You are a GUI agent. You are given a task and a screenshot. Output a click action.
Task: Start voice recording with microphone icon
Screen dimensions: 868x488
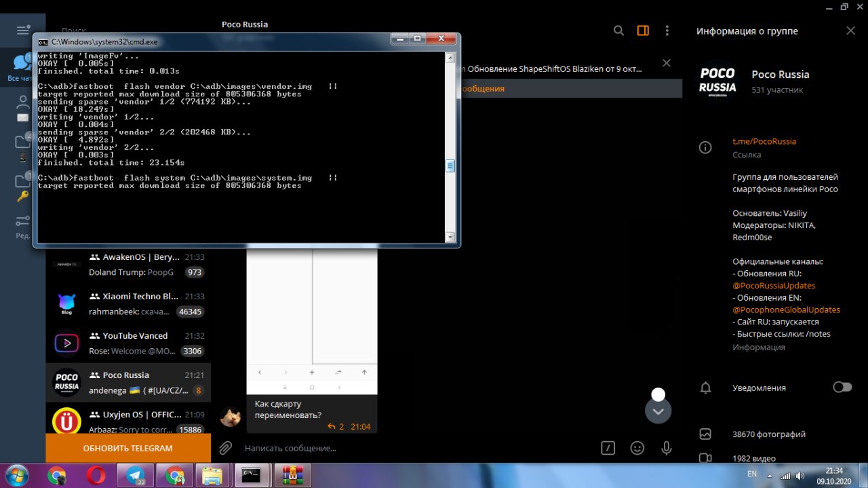pyautogui.click(x=667, y=448)
